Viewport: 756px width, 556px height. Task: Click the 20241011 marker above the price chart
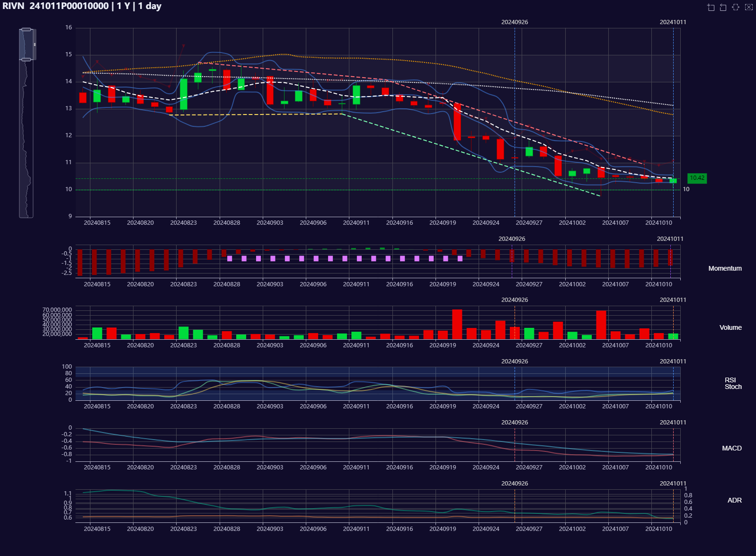672,22
